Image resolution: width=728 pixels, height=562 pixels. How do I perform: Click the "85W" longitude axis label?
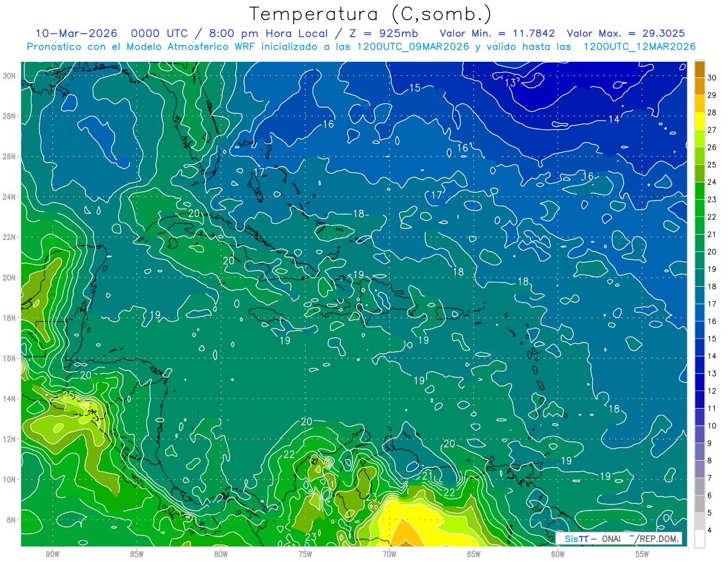[136, 555]
